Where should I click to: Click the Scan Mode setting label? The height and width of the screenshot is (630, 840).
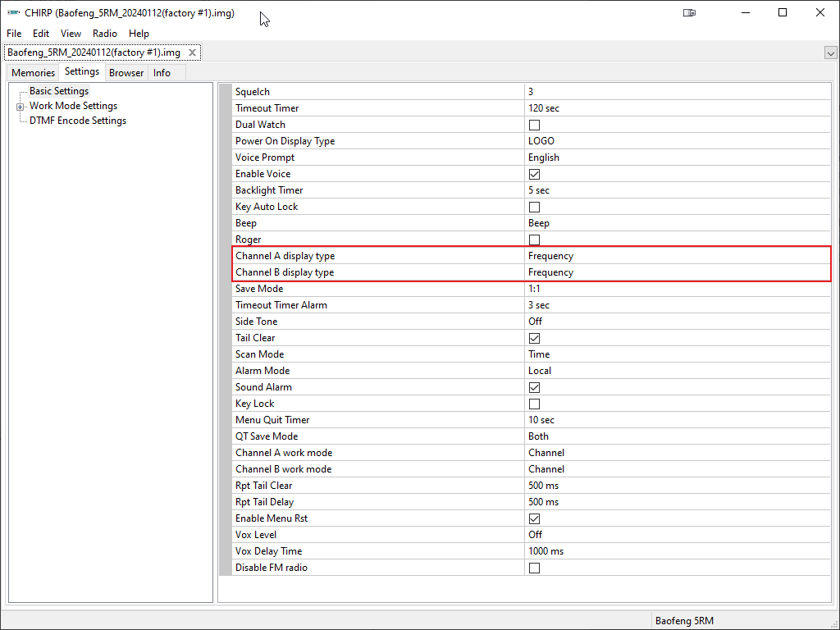pyautogui.click(x=260, y=354)
